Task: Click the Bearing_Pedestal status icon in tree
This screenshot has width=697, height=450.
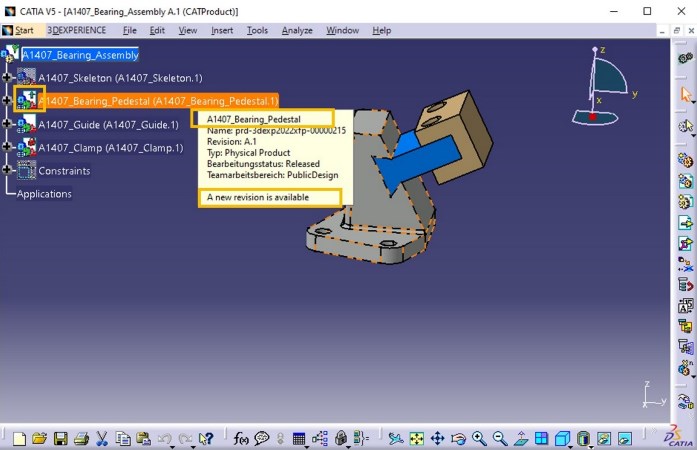Action: [x=27, y=100]
